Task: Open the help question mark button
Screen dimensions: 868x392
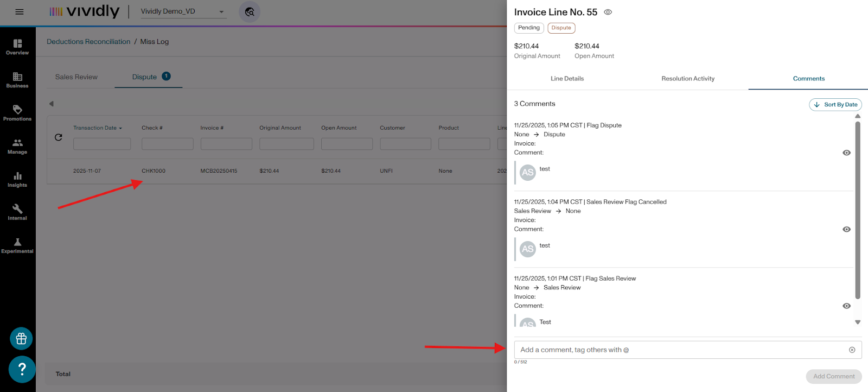Action: pyautogui.click(x=22, y=369)
